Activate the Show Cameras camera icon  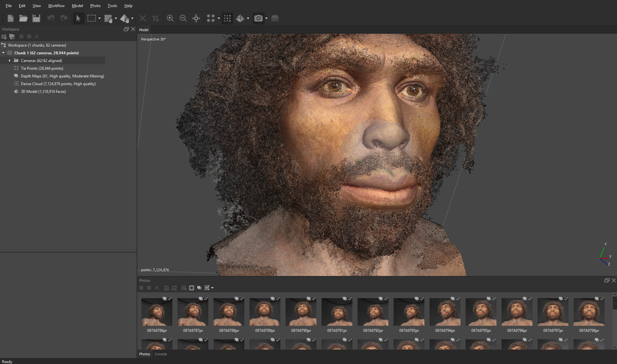[259, 18]
